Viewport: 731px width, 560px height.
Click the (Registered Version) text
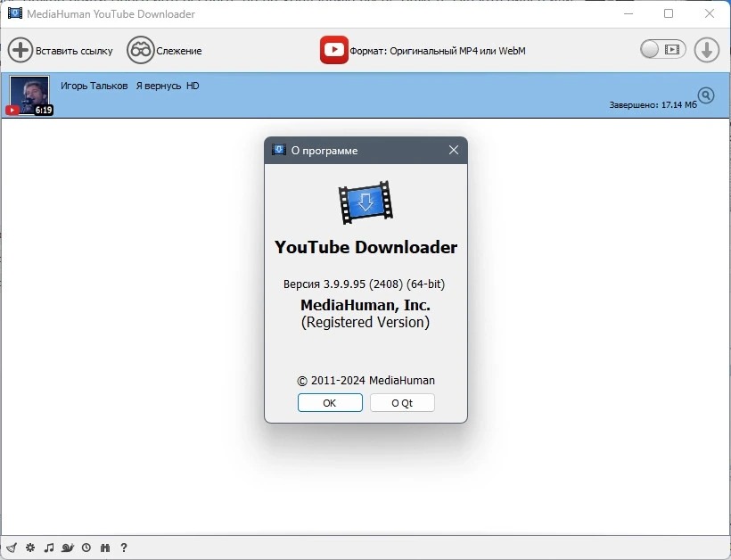point(365,322)
